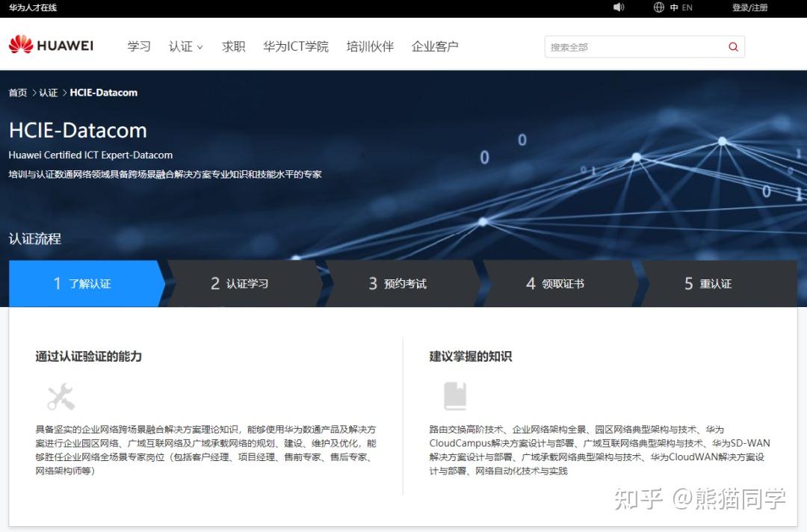Select the 企业客户 menu item

[x=434, y=46]
